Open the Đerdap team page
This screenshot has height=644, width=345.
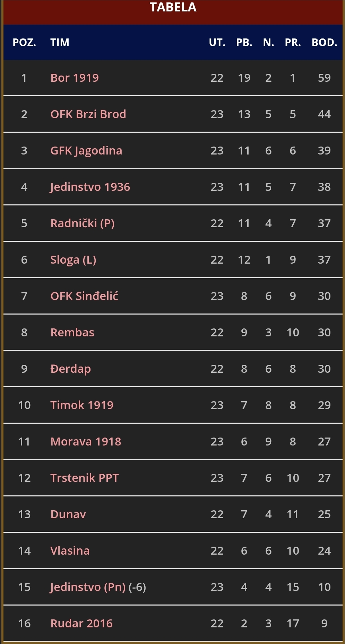click(x=70, y=369)
